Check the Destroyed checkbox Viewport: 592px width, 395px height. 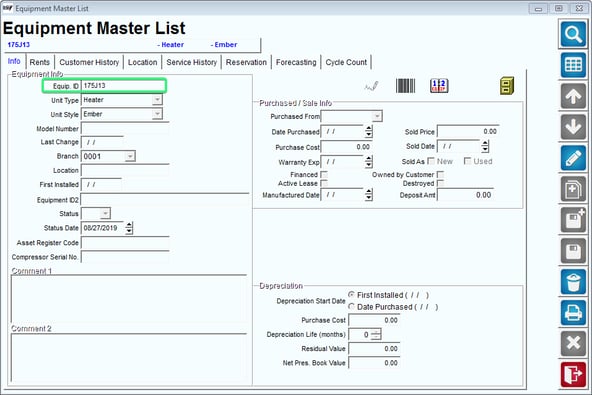click(440, 184)
